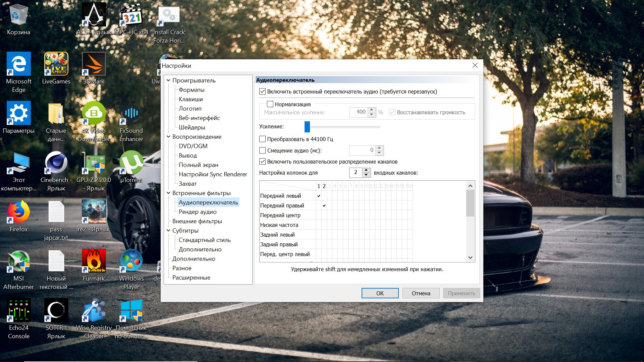Select Форматы in settings tree
644x362 pixels.
(191, 90)
